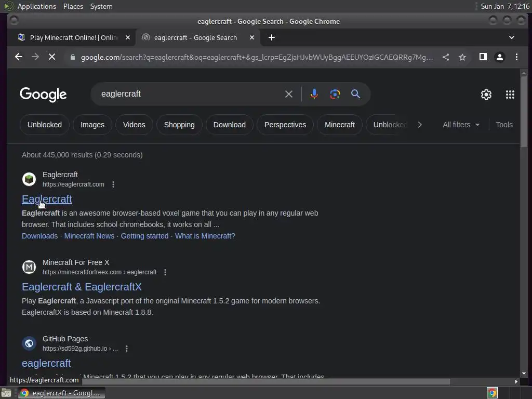532x399 pixels.
Task: Submit search with the magnifying glass icon
Action: pyautogui.click(x=355, y=94)
